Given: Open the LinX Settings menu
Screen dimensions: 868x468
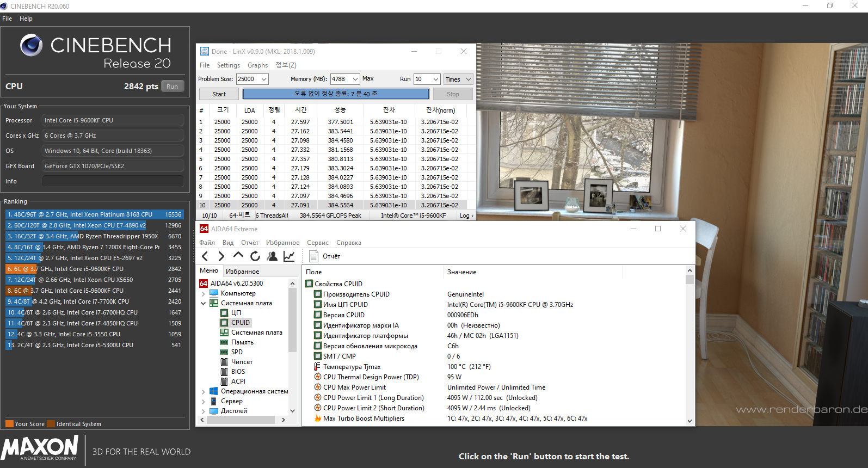Looking at the screenshot, I should [229, 65].
